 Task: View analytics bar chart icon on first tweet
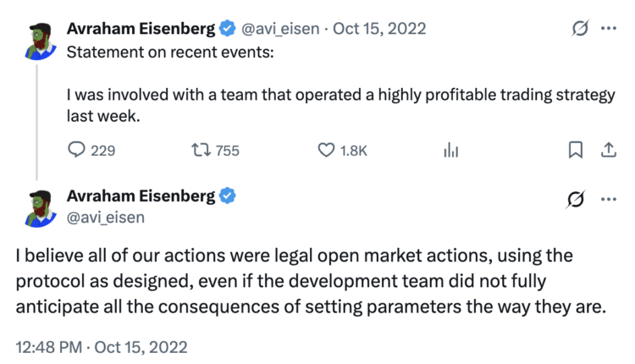pyautogui.click(x=451, y=151)
